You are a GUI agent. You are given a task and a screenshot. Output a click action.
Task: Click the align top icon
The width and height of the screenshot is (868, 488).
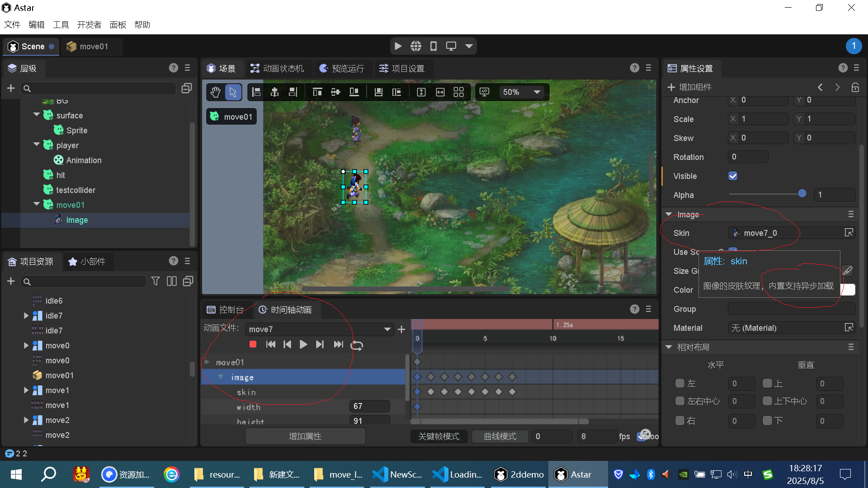pyautogui.click(x=317, y=92)
